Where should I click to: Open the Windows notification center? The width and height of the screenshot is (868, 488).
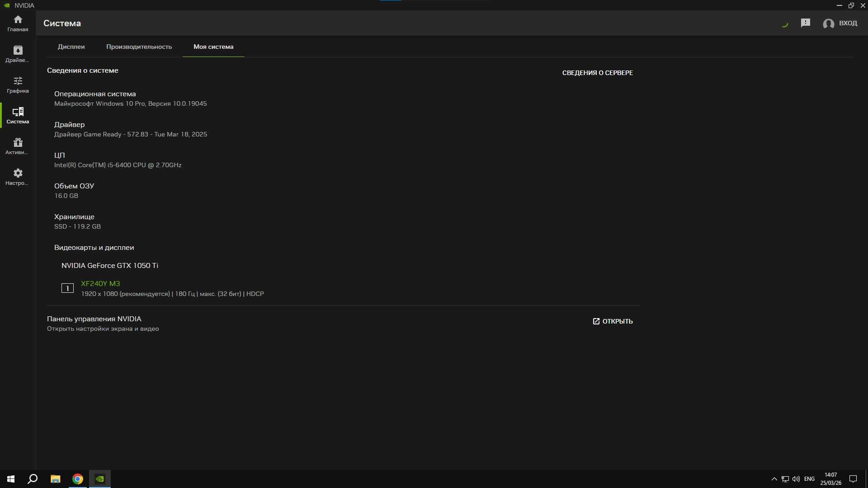853,479
